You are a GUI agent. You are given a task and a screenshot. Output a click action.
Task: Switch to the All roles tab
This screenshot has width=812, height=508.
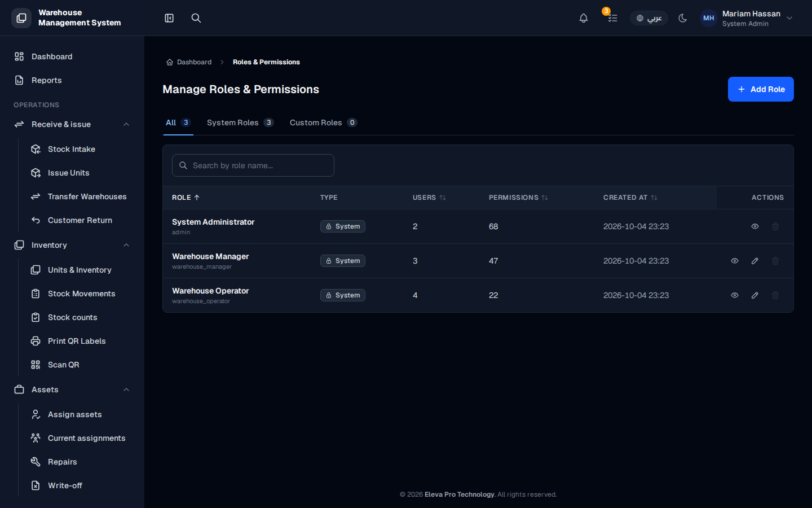click(x=178, y=122)
